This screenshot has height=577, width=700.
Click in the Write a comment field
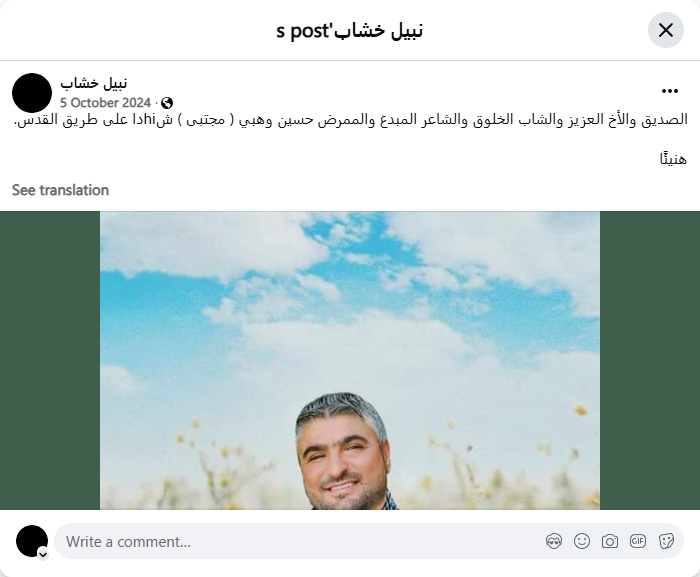[299, 541]
